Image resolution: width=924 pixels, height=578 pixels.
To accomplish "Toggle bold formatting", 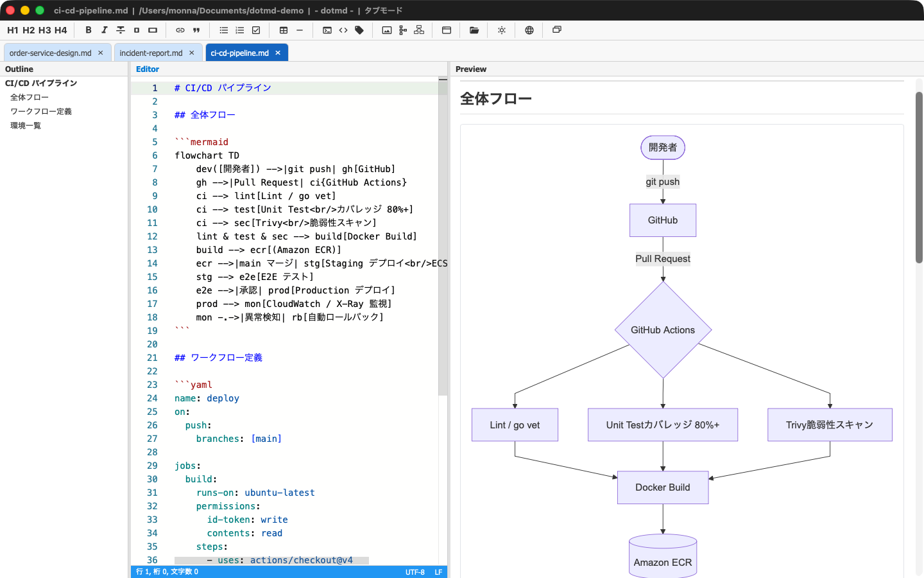I will [x=89, y=30].
